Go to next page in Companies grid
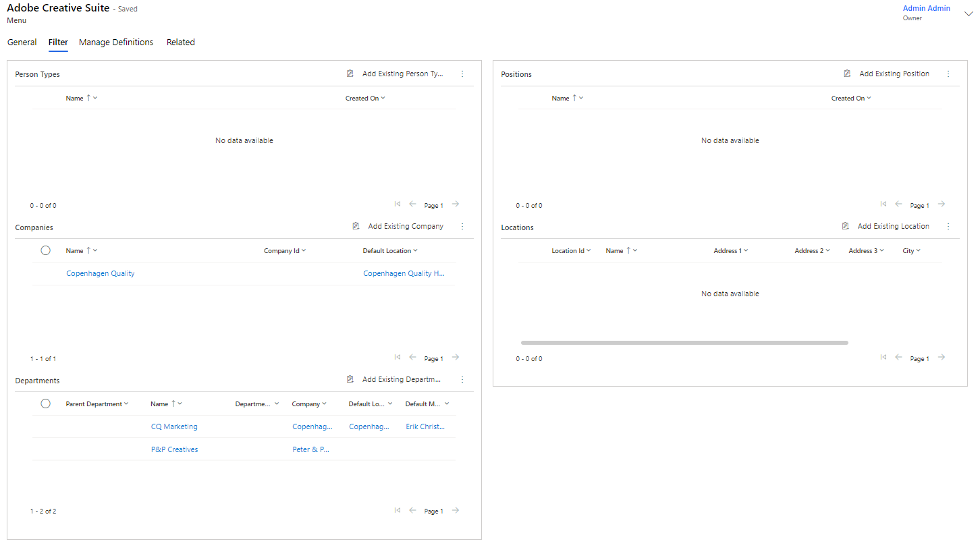Screen dimensions: 980x554 (456, 358)
